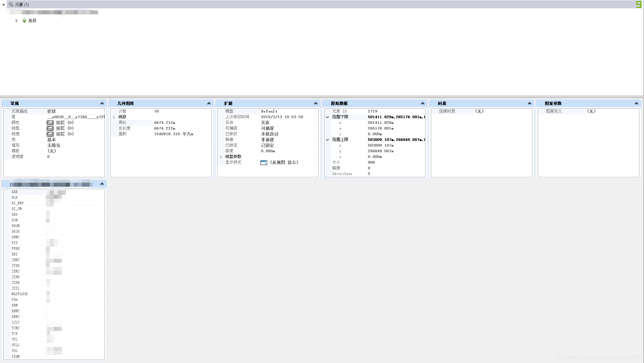The image size is (644, 363).
Task: Collapse the blurred custom attributes panel
Action: tap(102, 184)
